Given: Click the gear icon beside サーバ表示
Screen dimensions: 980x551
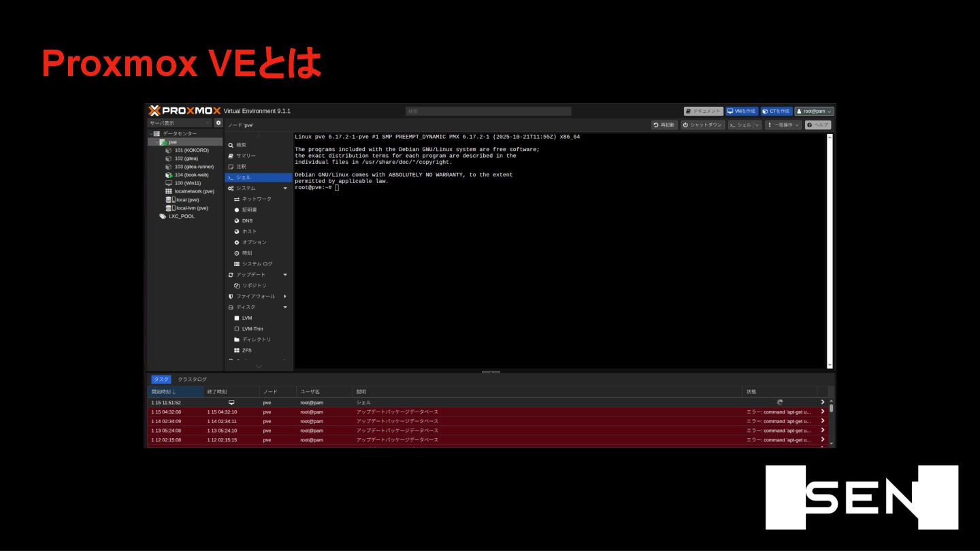Looking at the screenshot, I should (218, 123).
